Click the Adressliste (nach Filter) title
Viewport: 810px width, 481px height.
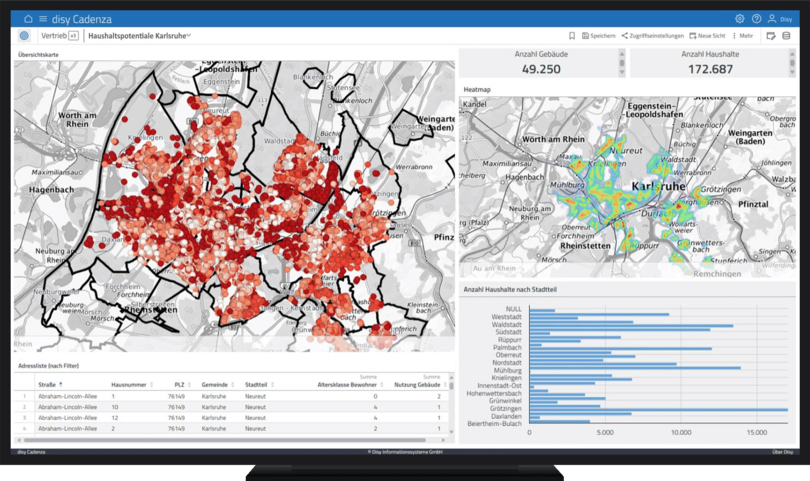point(49,366)
